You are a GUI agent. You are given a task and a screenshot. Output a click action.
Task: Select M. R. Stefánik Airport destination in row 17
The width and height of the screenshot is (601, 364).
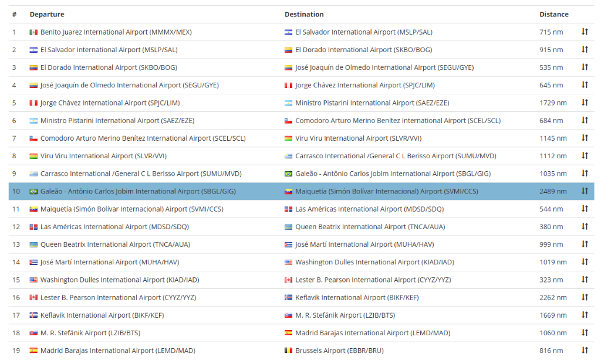point(345,315)
